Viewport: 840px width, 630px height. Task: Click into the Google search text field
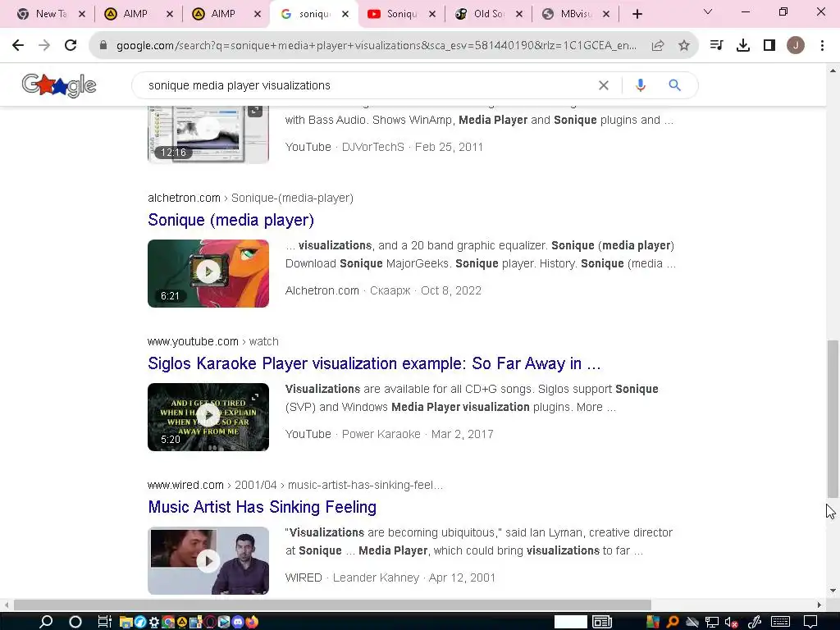click(370, 85)
